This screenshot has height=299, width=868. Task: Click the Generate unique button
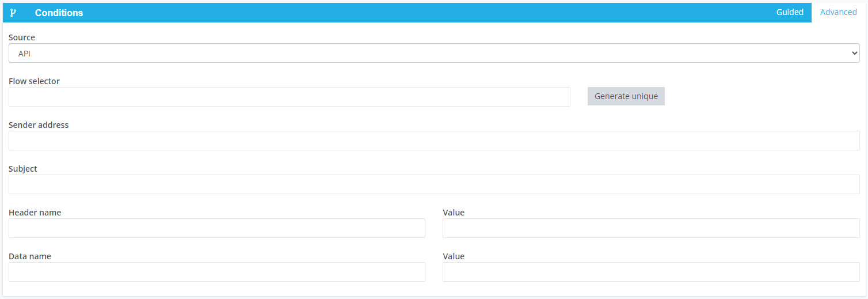point(626,96)
